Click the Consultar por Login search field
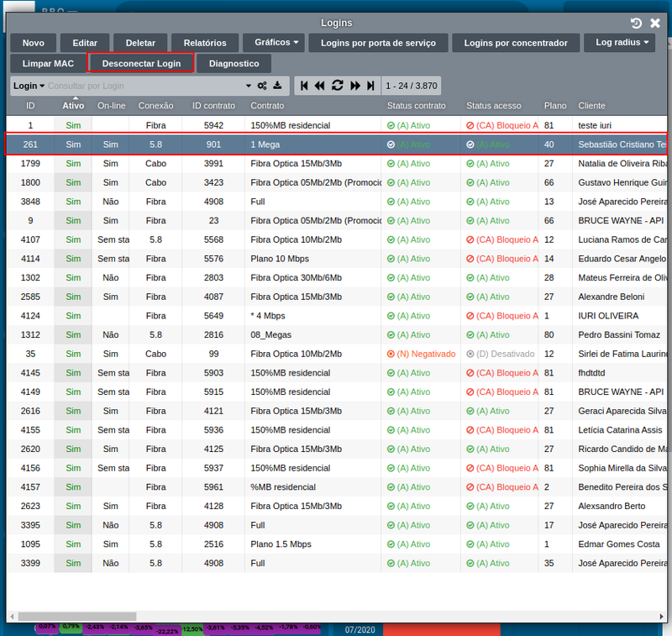The image size is (672, 636). [x=143, y=86]
